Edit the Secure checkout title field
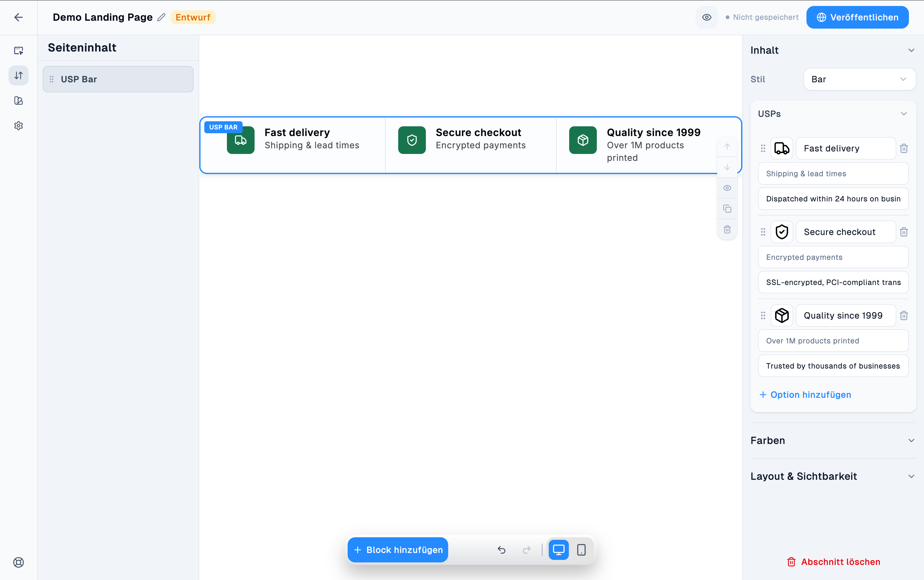Viewport: 924px width, 580px height. (846, 232)
